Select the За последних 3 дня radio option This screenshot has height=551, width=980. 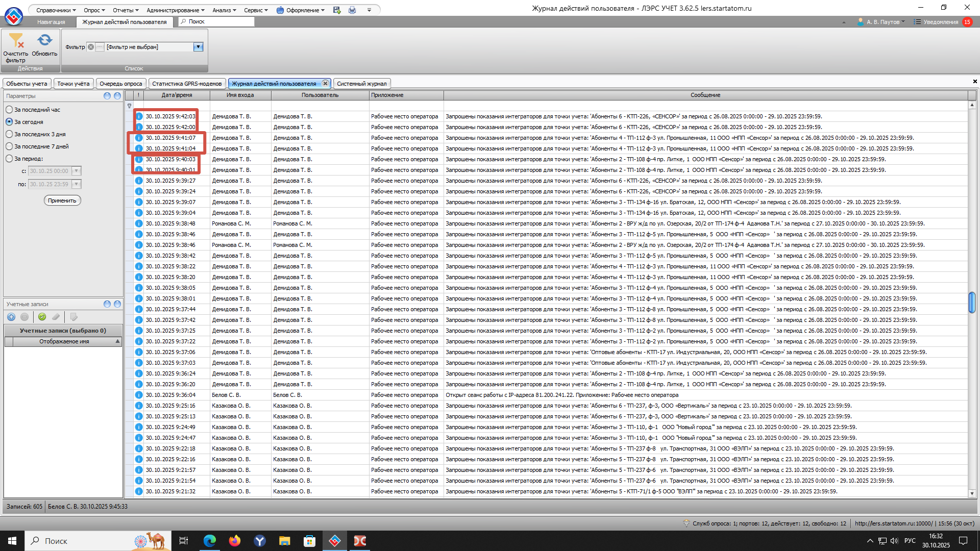(9, 134)
